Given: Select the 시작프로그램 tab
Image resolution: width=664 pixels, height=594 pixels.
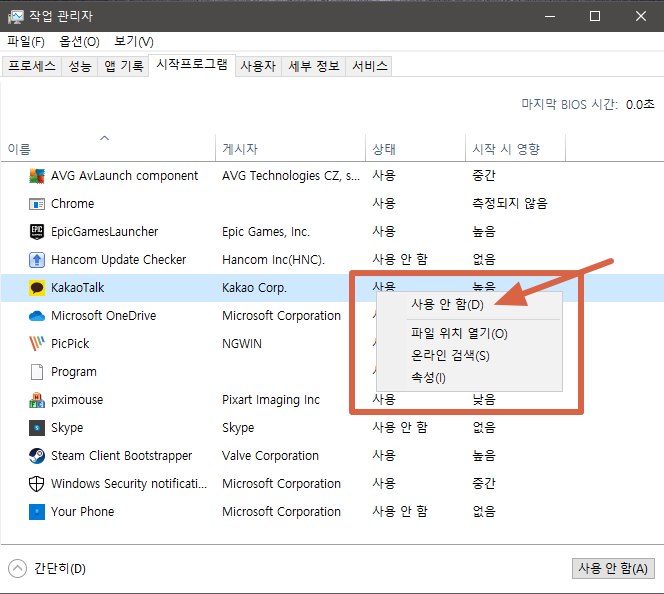Looking at the screenshot, I should [x=192, y=65].
